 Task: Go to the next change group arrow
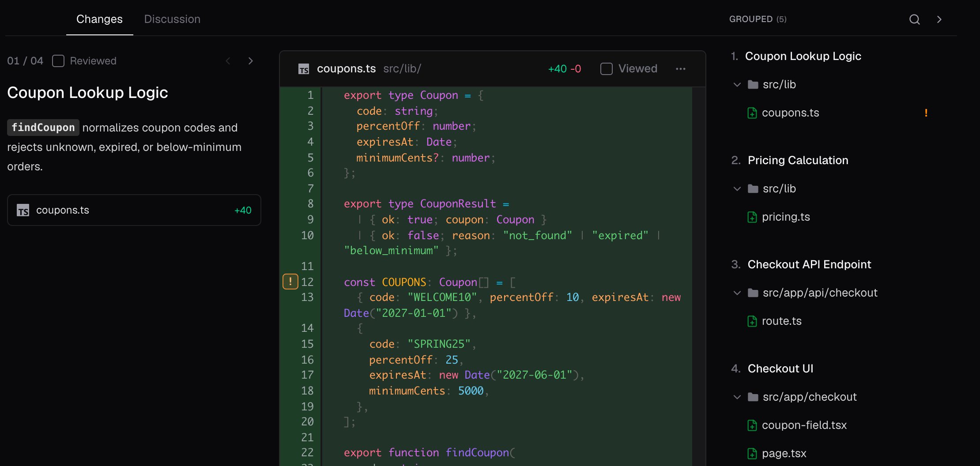pos(250,61)
